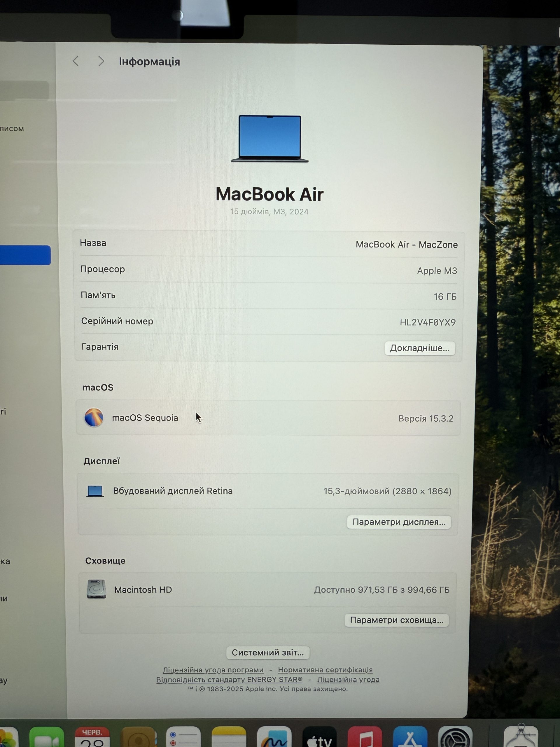
Task: Open FaceTime from the Dock
Action: click(47, 737)
